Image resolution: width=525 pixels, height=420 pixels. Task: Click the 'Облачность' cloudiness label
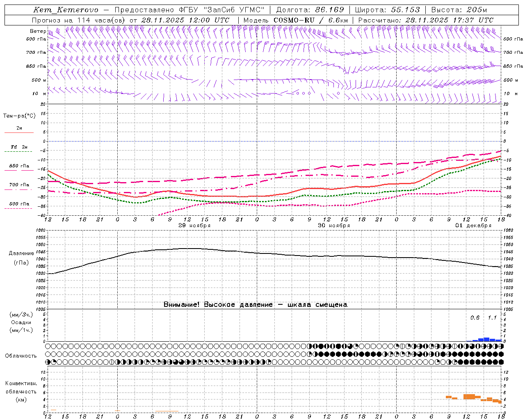pos(21,356)
